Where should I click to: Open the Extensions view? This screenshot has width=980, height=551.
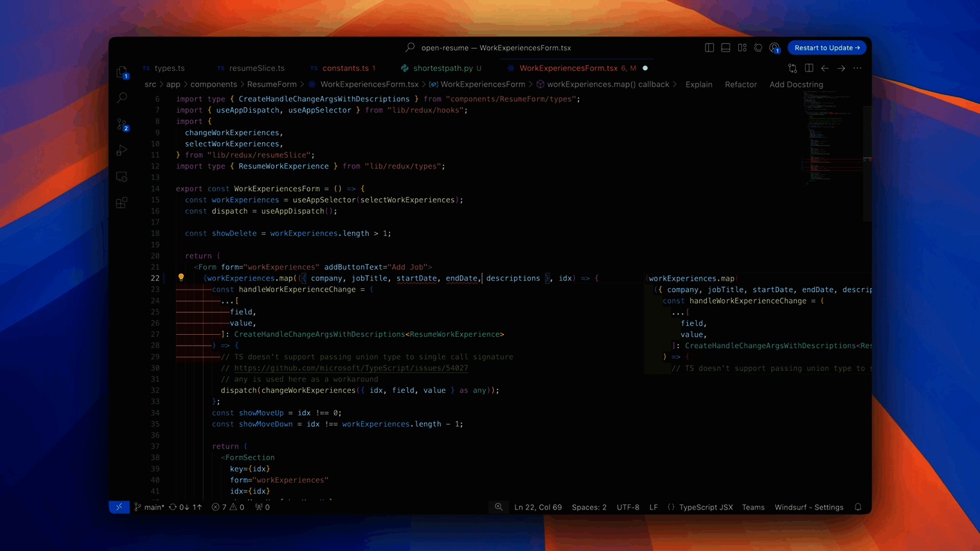tap(122, 203)
